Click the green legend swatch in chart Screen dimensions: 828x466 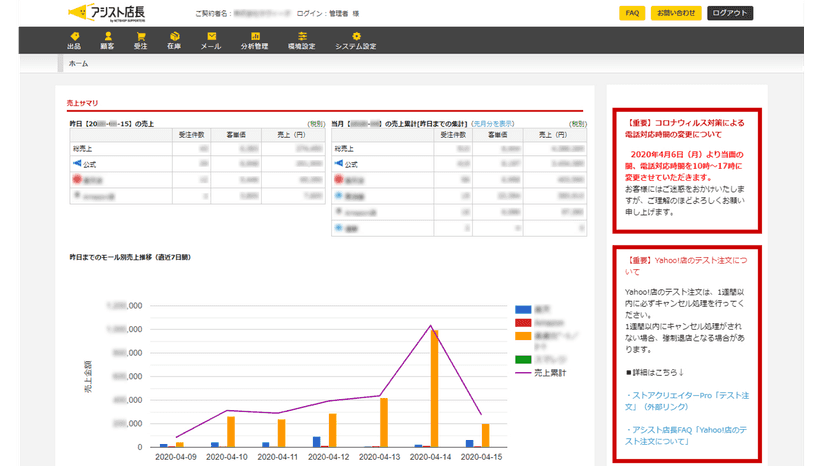tap(523, 360)
